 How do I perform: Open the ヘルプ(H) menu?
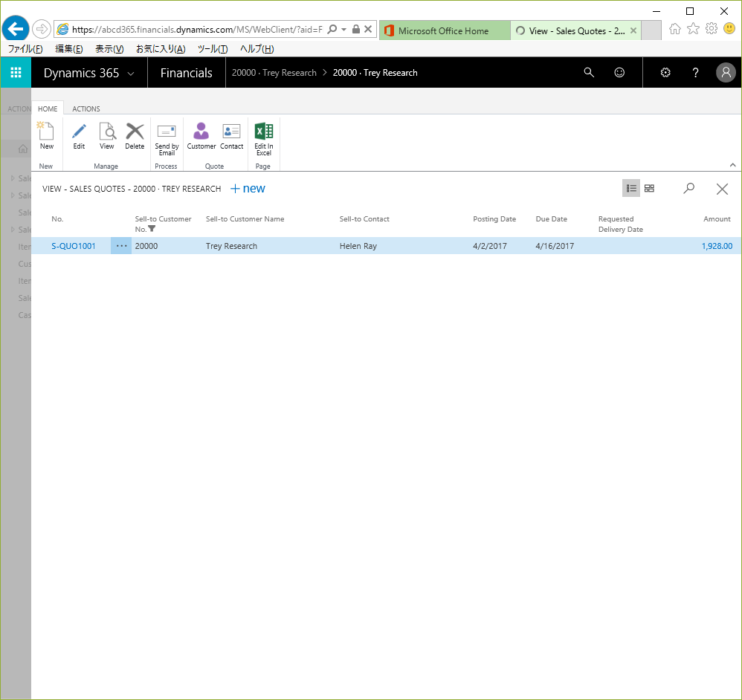click(257, 49)
